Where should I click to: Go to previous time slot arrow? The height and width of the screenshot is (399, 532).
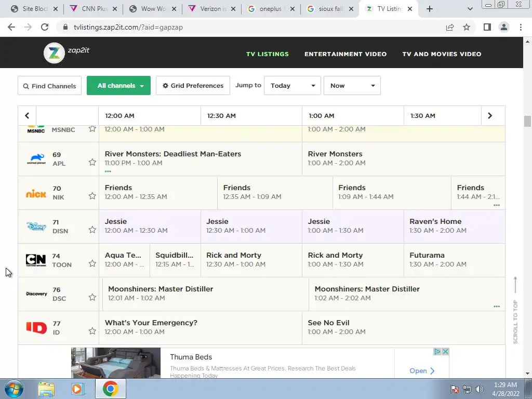[x=27, y=116]
